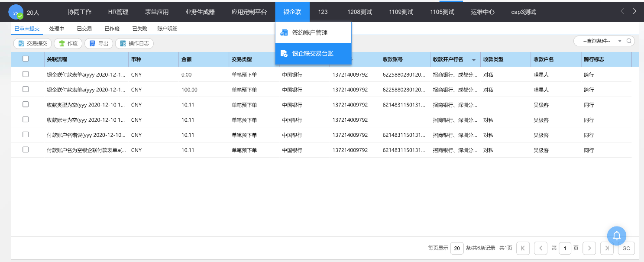Click the 签约账户管理 account icon
The width and height of the screenshot is (644, 262).
click(284, 32)
